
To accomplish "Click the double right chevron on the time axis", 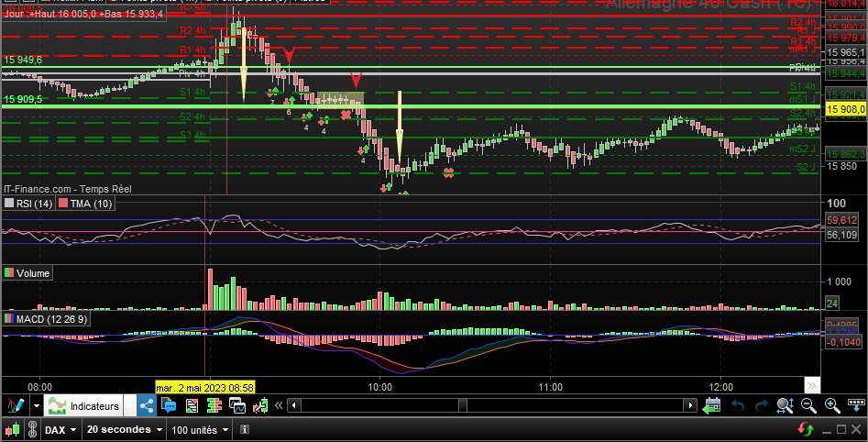I will coord(811,385).
